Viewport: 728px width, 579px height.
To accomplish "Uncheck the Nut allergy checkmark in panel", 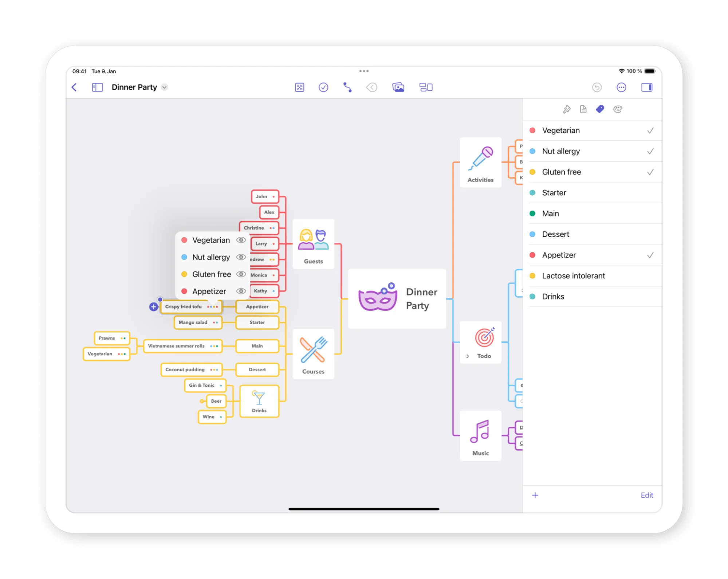I will [x=650, y=151].
